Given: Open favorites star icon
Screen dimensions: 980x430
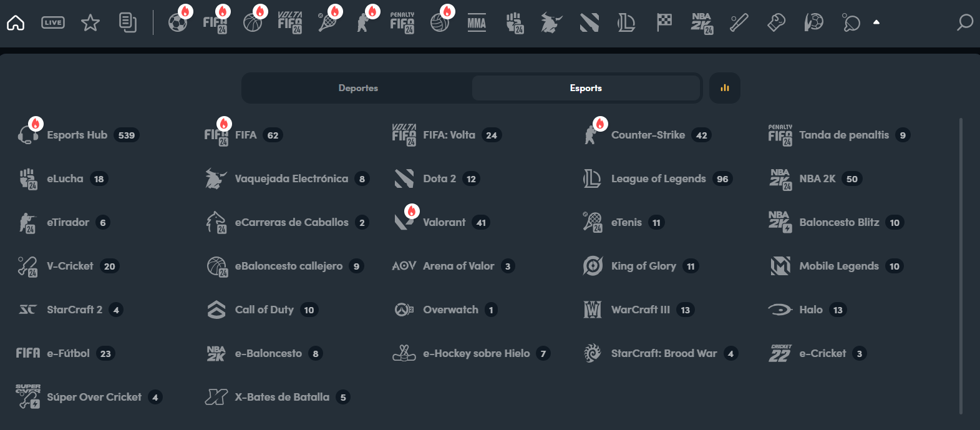Looking at the screenshot, I should point(90,23).
